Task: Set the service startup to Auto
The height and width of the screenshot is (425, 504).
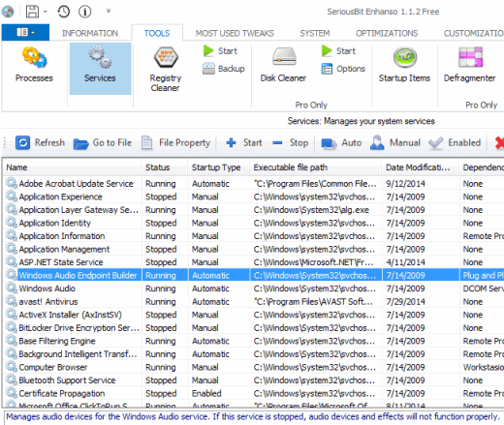Action: (x=342, y=142)
